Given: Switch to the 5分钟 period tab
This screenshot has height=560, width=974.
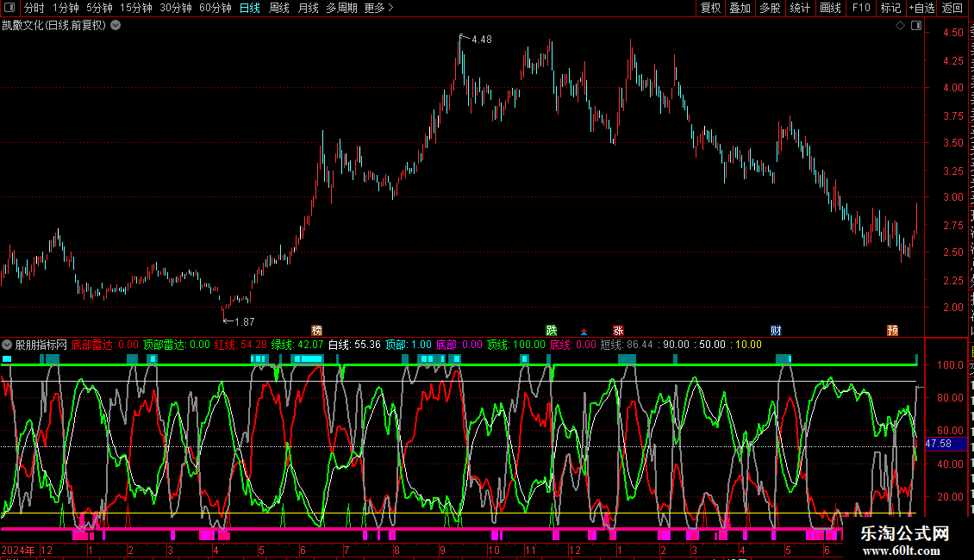Looking at the screenshot, I should coord(99,8).
